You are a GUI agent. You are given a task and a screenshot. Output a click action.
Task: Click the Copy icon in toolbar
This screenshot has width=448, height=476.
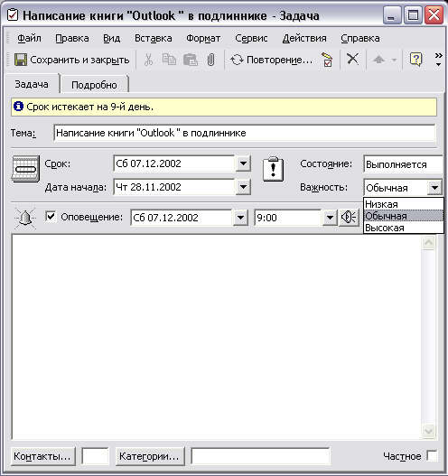pos(169,60)
